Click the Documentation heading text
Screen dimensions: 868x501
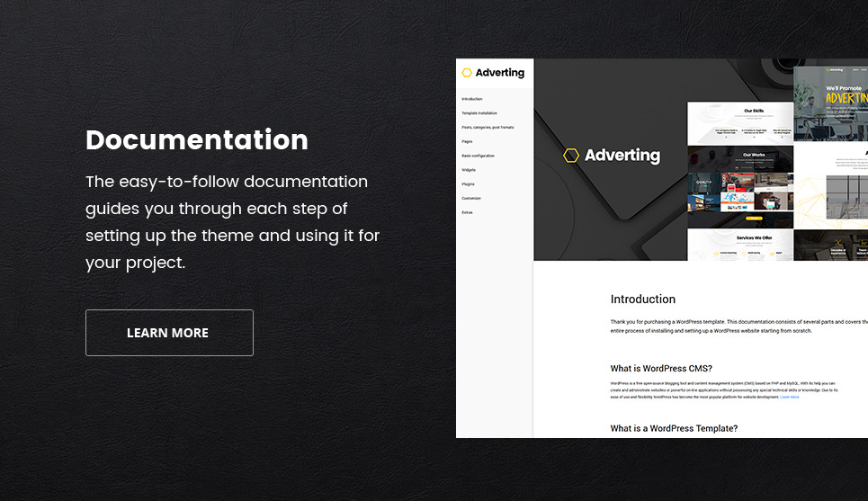click(x=197, y=140)
